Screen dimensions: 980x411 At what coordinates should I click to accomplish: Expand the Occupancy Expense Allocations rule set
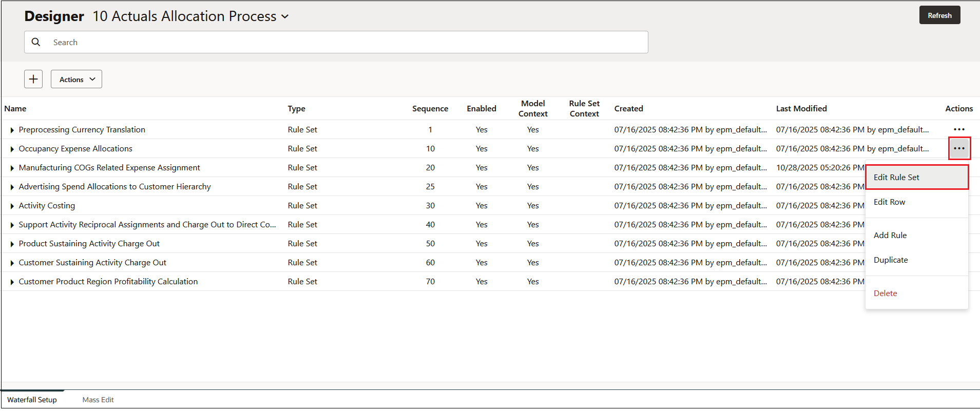pyautogui.click(x=12, y=149)
